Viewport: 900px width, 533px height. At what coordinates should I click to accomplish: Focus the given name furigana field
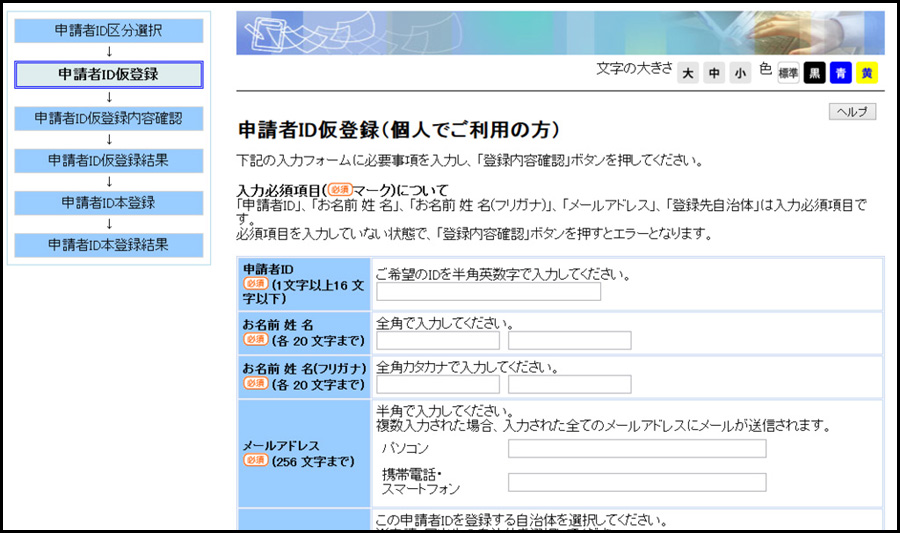(569, 384)
